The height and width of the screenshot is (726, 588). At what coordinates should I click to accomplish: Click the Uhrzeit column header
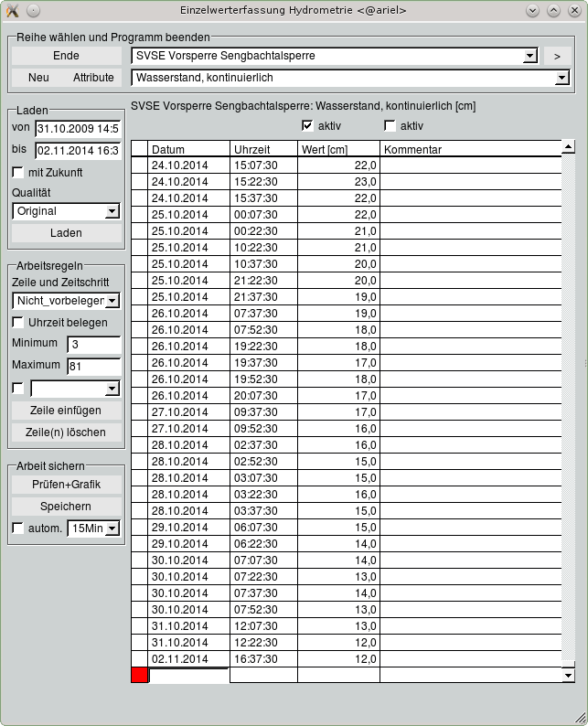pos(264,149)
